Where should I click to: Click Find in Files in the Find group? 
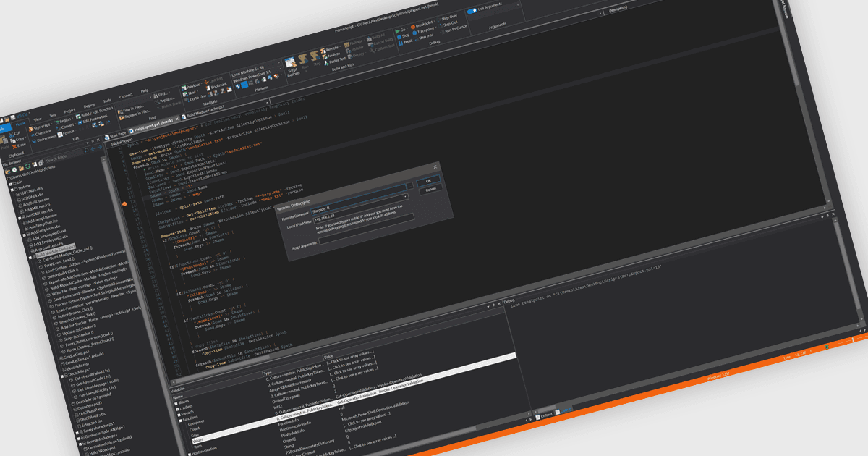tap(132, 111)
